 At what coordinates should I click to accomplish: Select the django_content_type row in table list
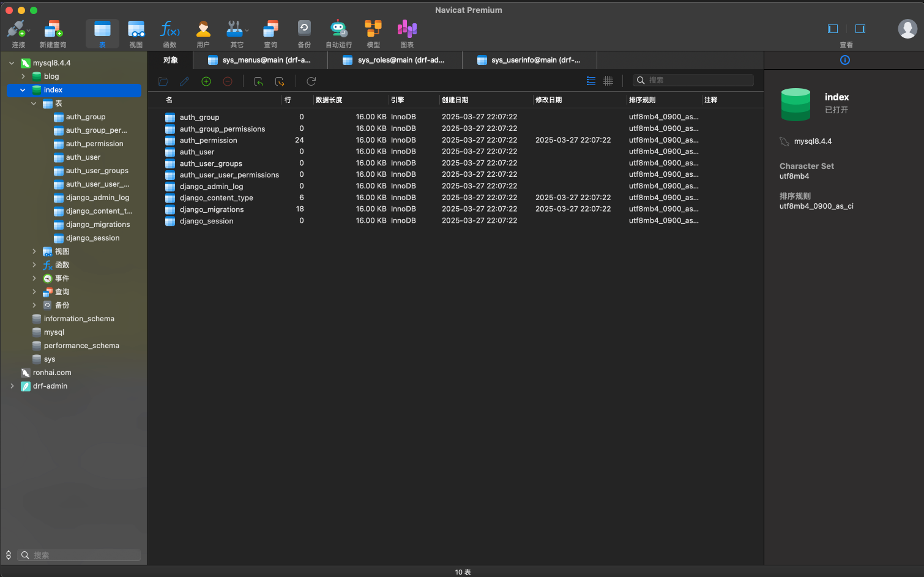pos(455,198)
